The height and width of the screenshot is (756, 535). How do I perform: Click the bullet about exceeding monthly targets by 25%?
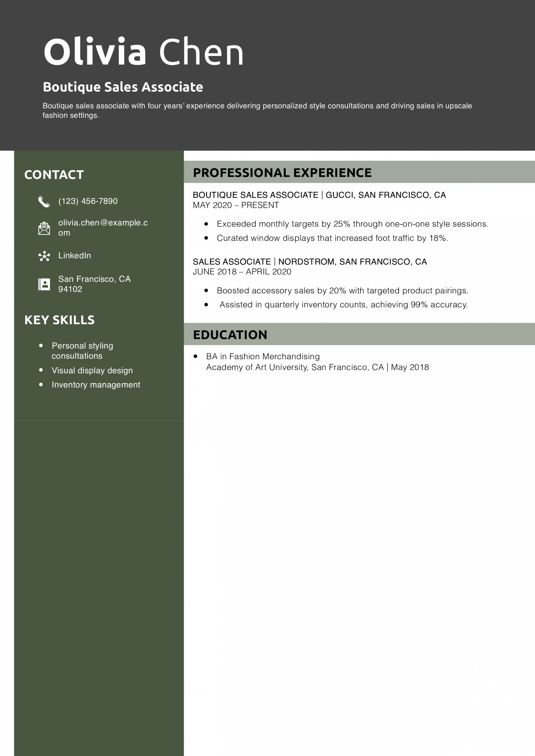(352, 224)
